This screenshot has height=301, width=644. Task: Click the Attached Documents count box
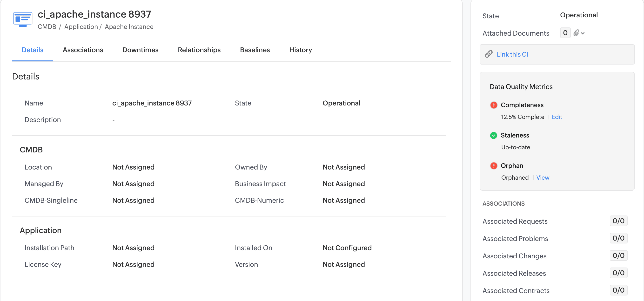point(565,33)
